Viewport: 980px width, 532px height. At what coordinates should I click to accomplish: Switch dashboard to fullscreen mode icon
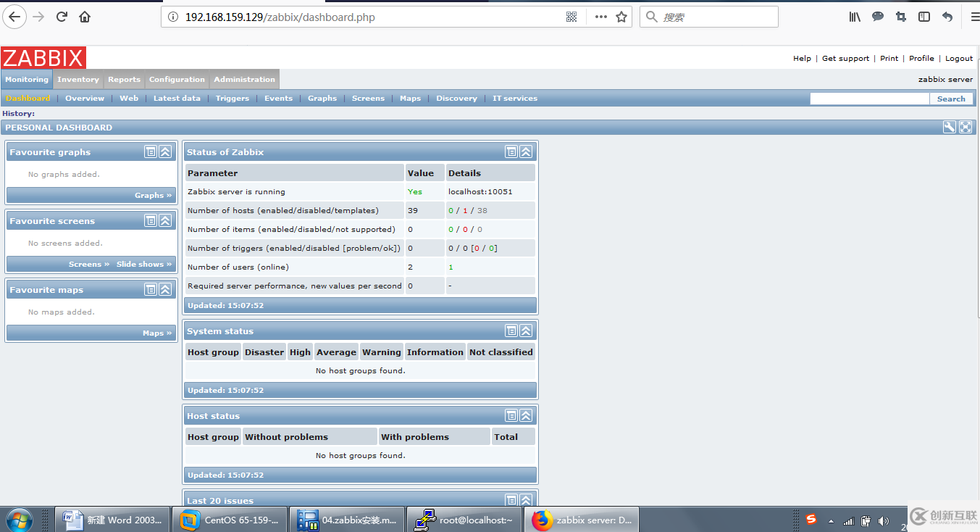(966, 127)
